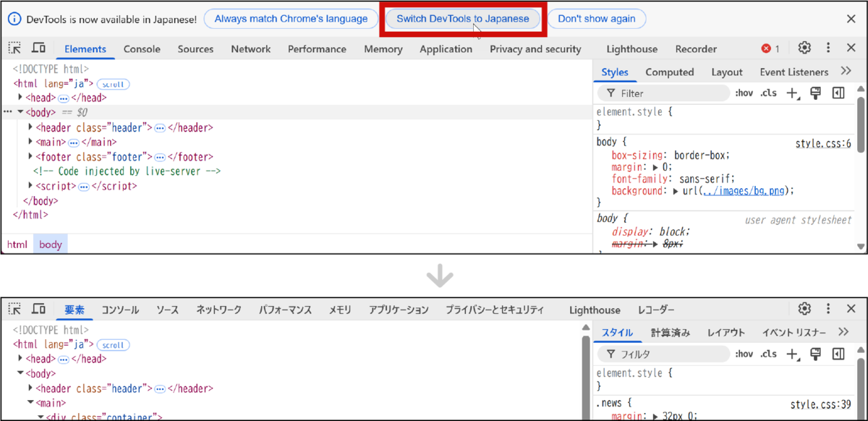This screenshot has width=868, height=421.
Task: Toggle .cls class editor in Japanese スタイル pane
Action: pos(768,354)
